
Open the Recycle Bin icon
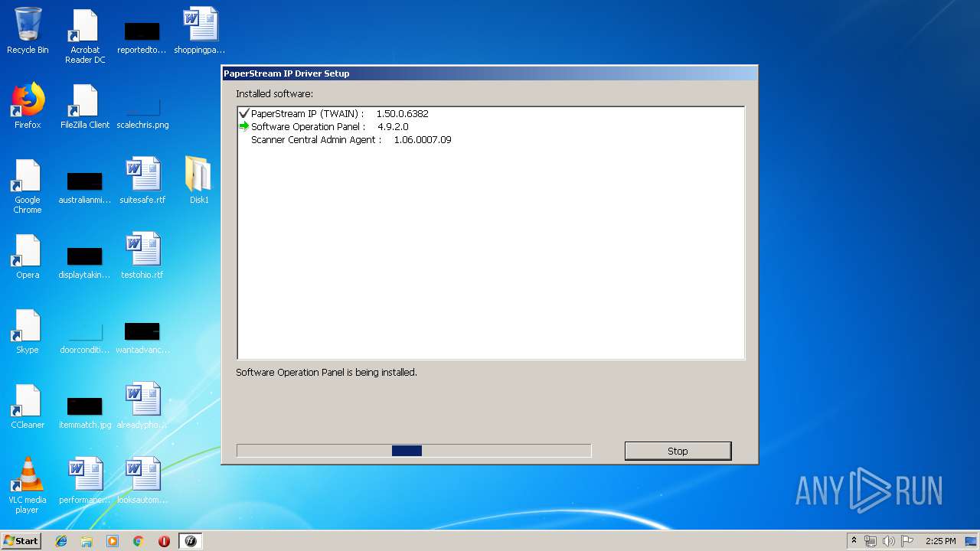pos(28,31)
